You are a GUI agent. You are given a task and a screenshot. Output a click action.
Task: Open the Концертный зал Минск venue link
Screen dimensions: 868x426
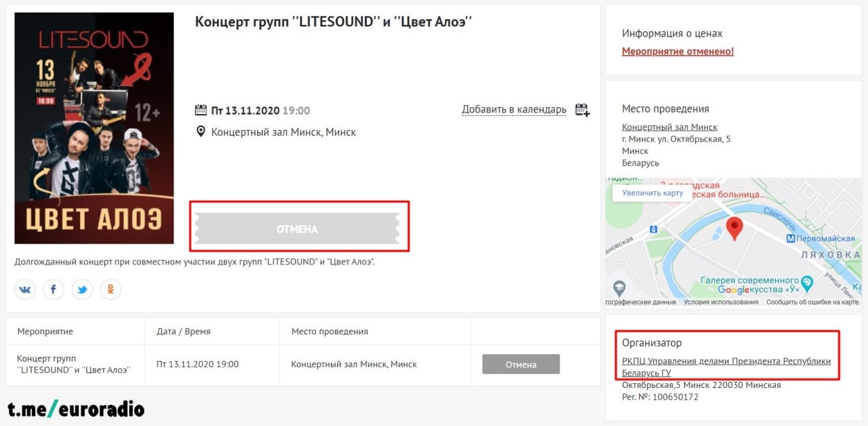tap(669, 127)
